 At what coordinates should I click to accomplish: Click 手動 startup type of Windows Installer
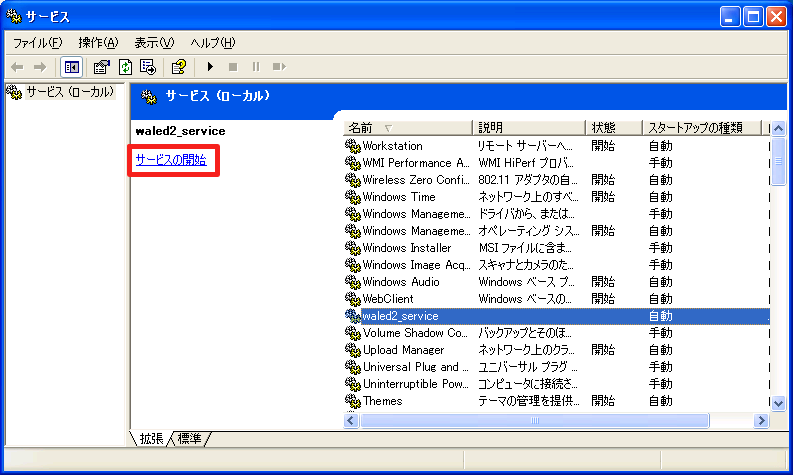coord(660,248)
